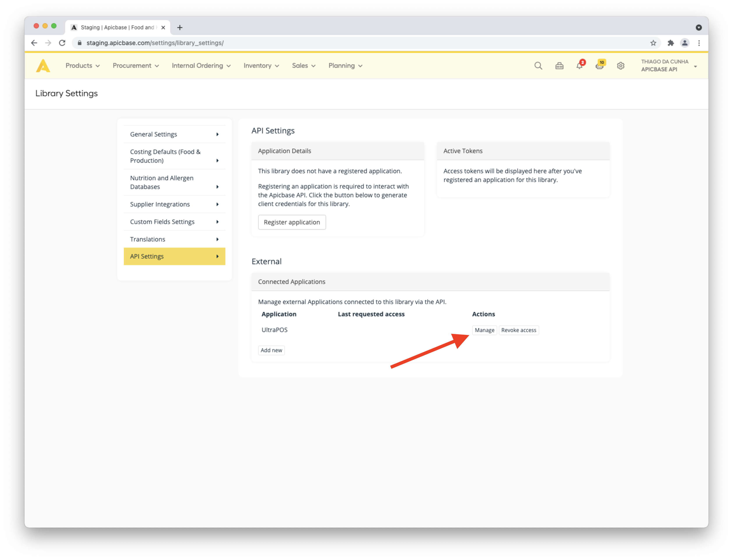This screenshot has width=733, height=560.
Task: Open General Settings section
Action: tap(174, 134)
